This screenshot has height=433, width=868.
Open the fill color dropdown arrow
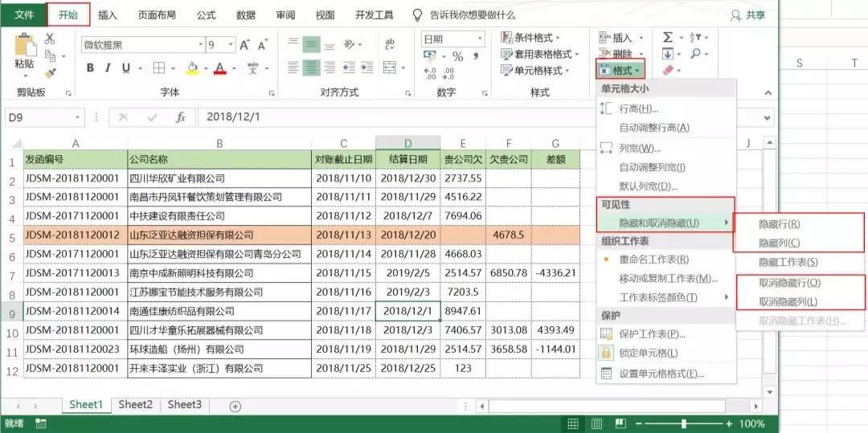pyautogui.click(x=206, y=68)
